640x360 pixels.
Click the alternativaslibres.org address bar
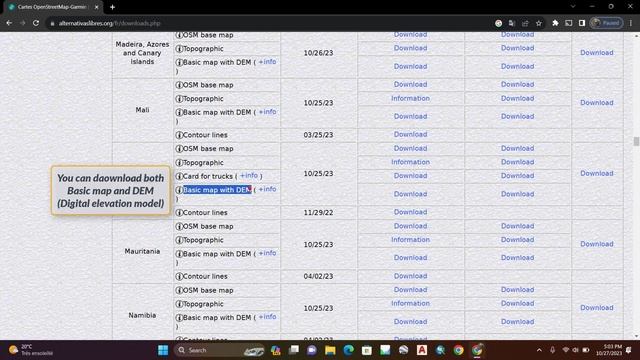click(x=269, y=23)
